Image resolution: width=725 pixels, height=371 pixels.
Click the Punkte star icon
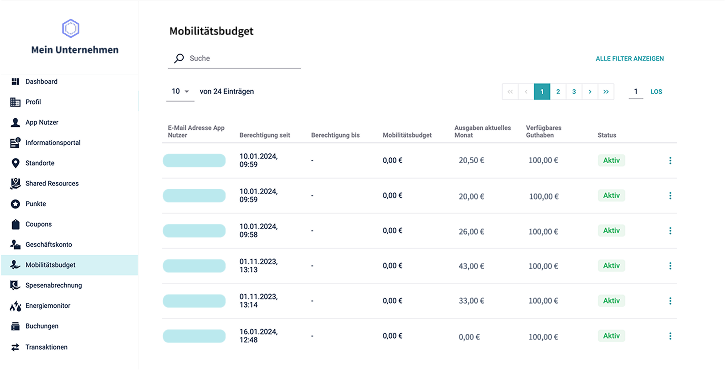15,204
